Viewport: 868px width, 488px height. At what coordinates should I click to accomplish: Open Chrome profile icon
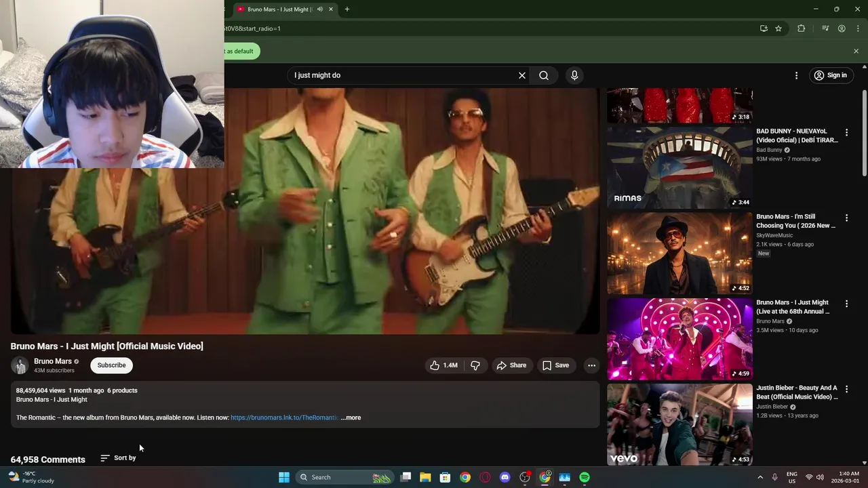(842, 28)
